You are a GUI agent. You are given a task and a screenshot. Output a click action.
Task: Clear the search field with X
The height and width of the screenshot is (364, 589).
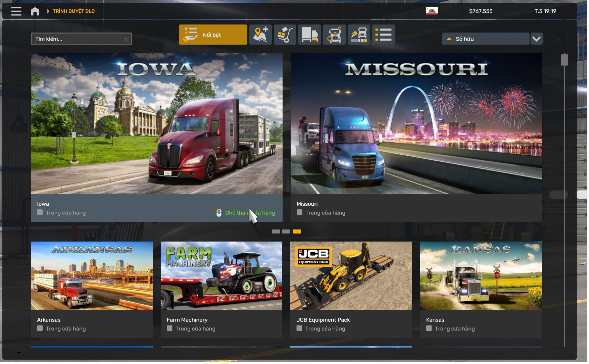pyautogui.click(x=126, y=39)
